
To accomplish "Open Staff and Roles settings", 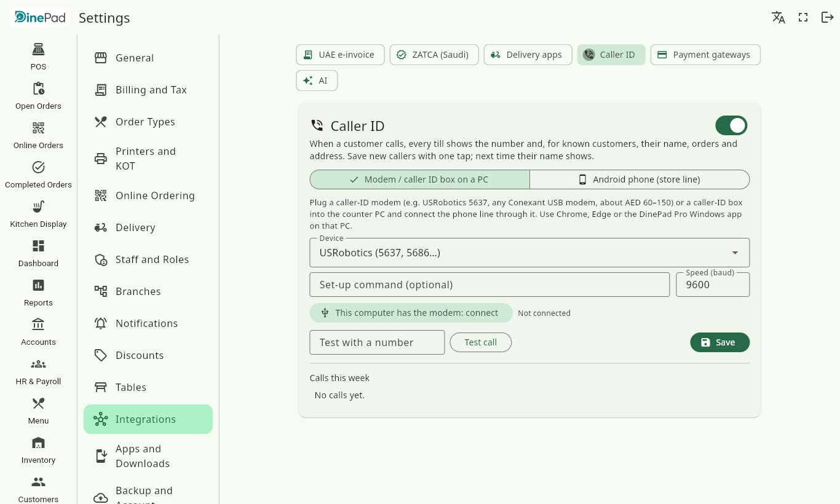I will pos(148,259).
